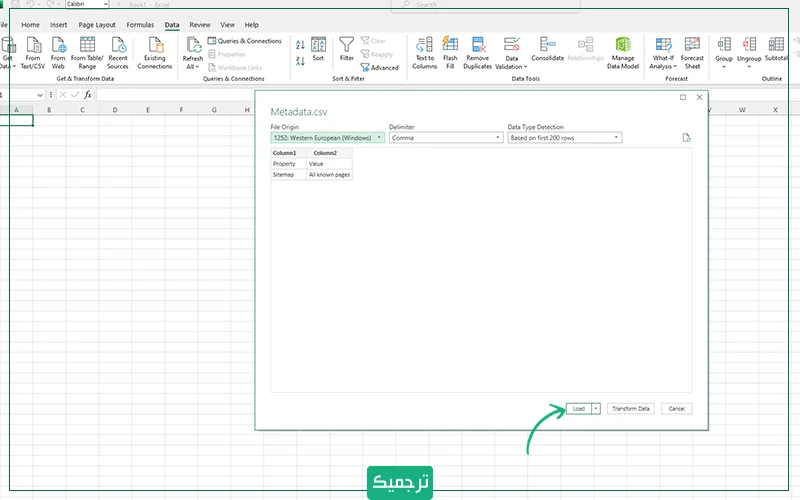Open Text to Columns tool
This screenshot has width=800, height=500.
pyautogui.click(x=424, y=53)
